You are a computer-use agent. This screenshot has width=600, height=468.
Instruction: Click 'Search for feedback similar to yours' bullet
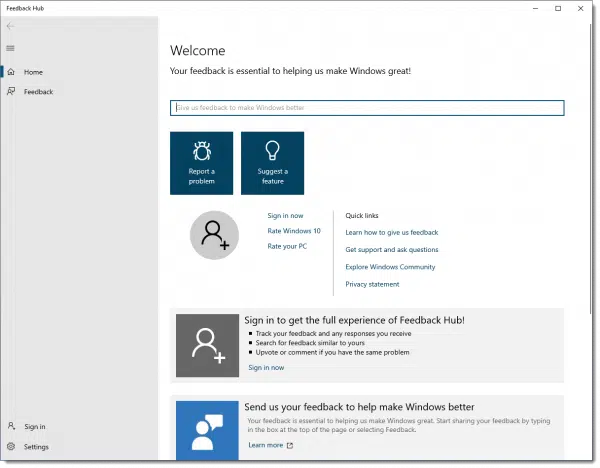pos(310,343)
